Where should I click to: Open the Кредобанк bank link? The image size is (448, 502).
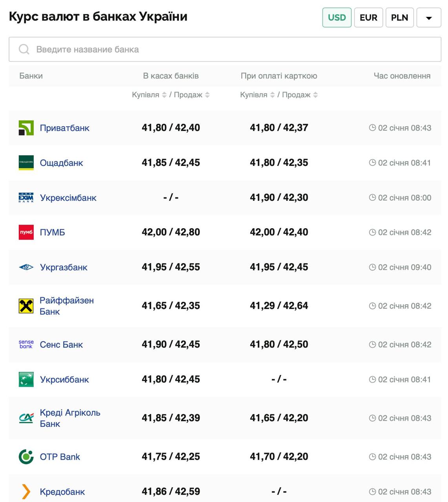click(x=62, y=492)
